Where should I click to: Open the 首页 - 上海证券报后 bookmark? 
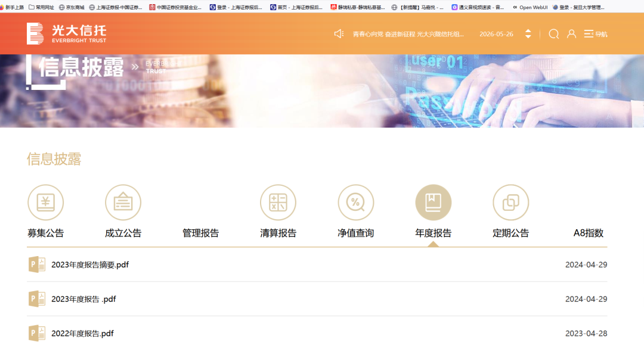tap(296, 7)
